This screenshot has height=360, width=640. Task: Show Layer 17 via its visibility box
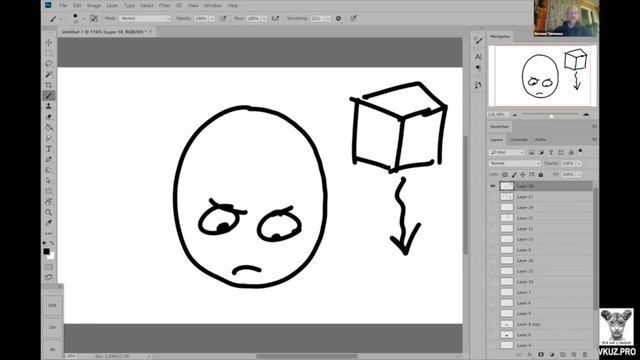[x=493, y=197]
